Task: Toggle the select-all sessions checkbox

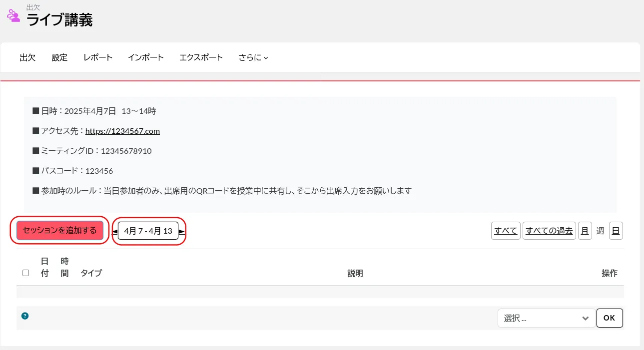Action: (26, 273)
